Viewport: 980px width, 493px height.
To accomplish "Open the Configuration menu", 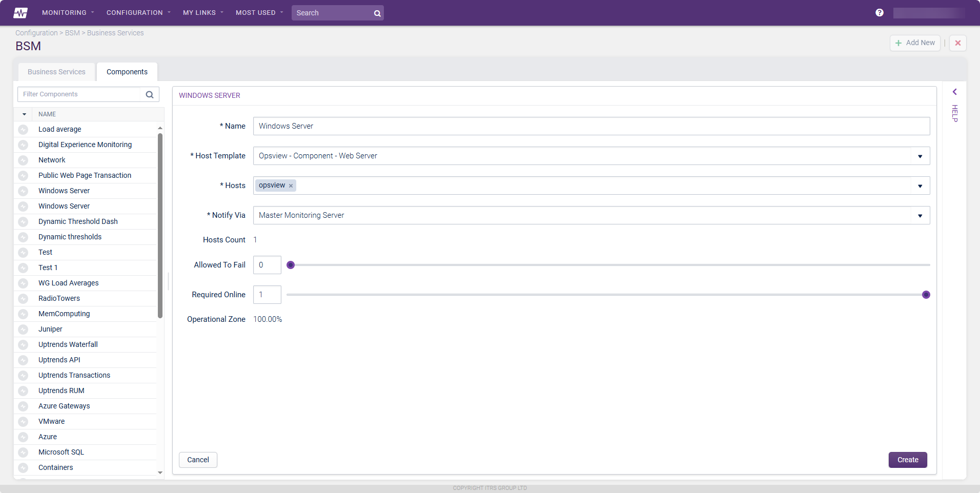I will tap(138, 13).
